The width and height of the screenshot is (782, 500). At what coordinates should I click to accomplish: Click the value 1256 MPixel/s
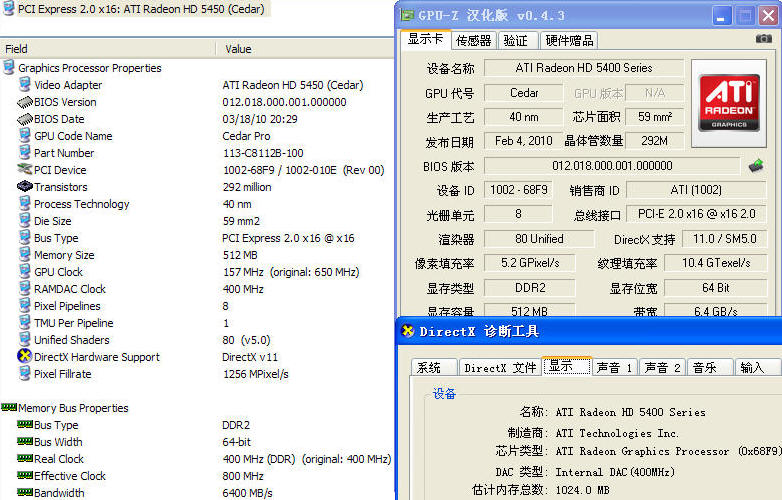point(255,374)
